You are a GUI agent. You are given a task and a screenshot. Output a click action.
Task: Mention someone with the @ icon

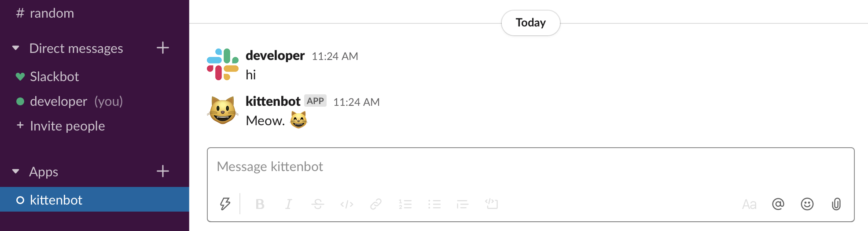tap(778, 204)
